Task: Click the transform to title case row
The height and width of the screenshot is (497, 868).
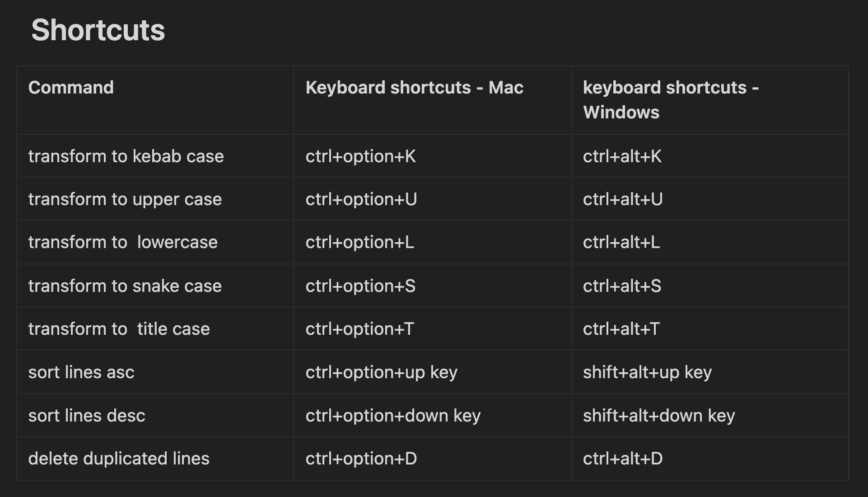Action: (x=434, y=329)
